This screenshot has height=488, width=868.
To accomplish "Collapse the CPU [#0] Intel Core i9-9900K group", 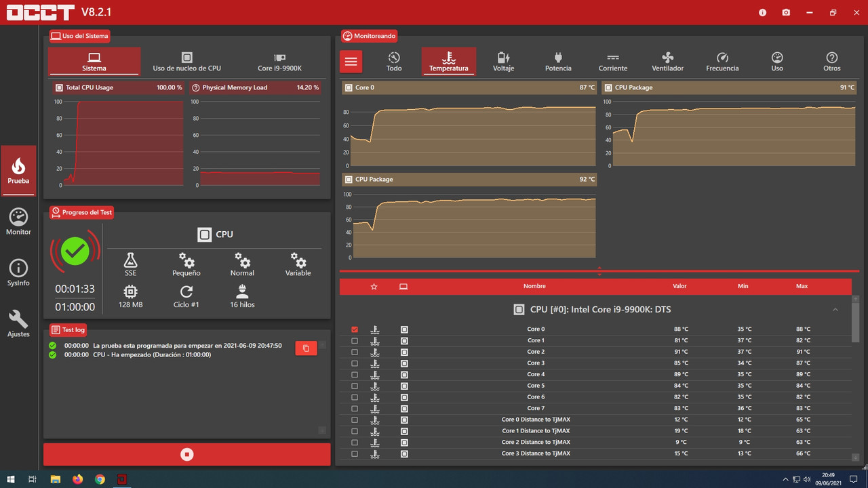I will coord(835,310).
